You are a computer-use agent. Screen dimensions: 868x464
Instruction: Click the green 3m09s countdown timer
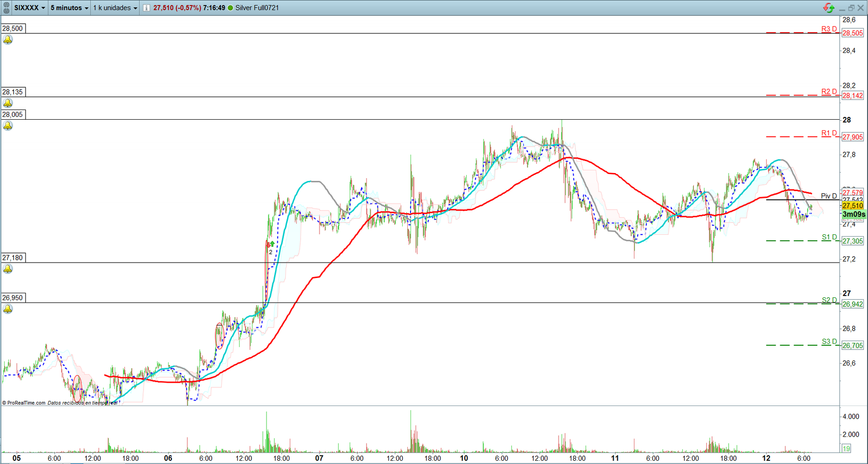[x=854, y=214]
